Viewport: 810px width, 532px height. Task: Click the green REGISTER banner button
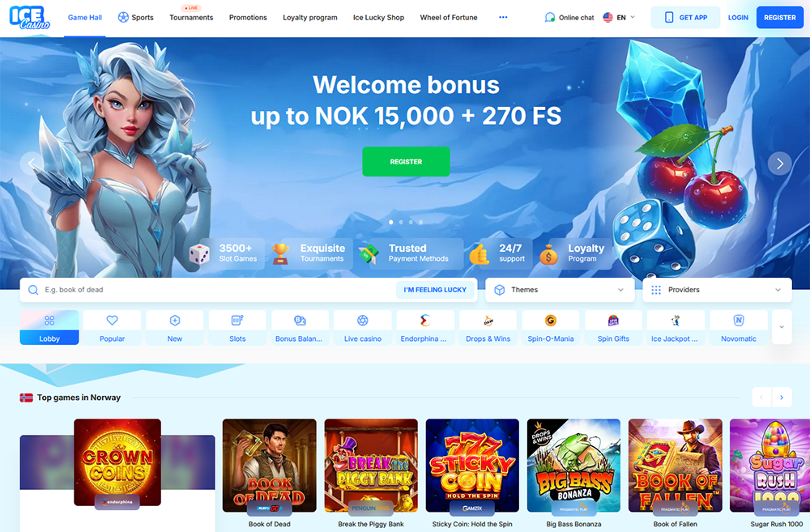coord(406,162)
